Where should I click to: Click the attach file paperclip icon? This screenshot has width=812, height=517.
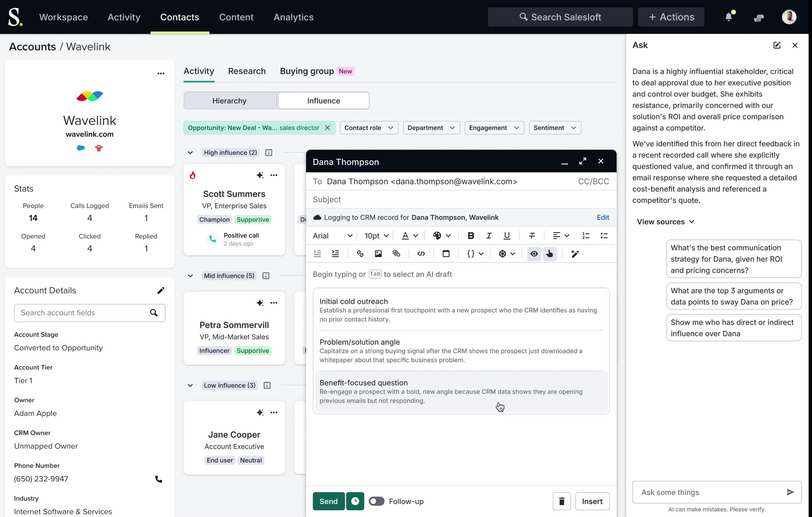click(396, 254)
